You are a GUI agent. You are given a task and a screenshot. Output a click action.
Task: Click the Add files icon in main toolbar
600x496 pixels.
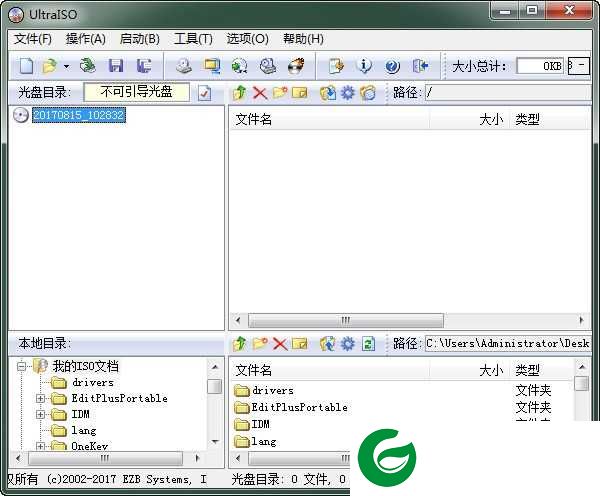pos(336,66)
